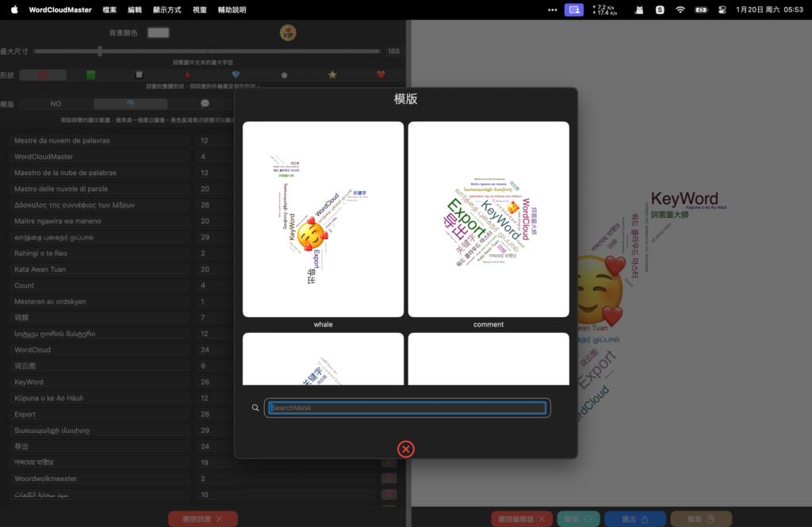Edit the word Mastro delle nuvole di parole

99,189
